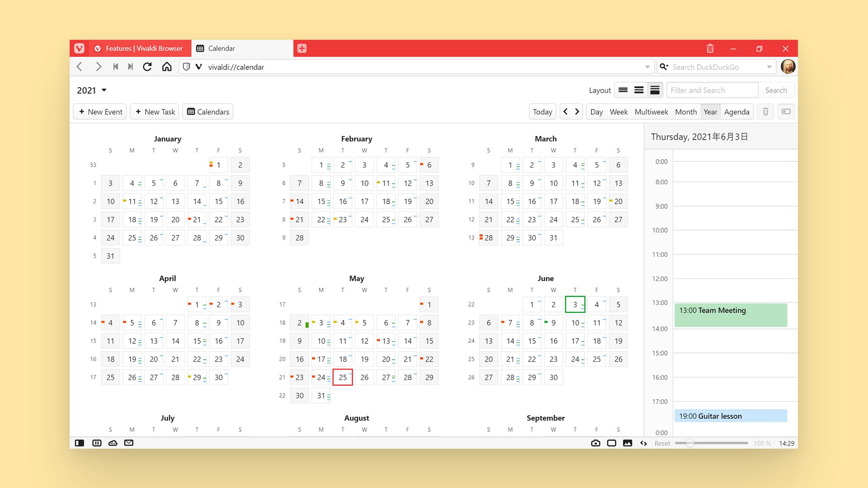Select January 1 in the calendar

[x=218, y=165]
